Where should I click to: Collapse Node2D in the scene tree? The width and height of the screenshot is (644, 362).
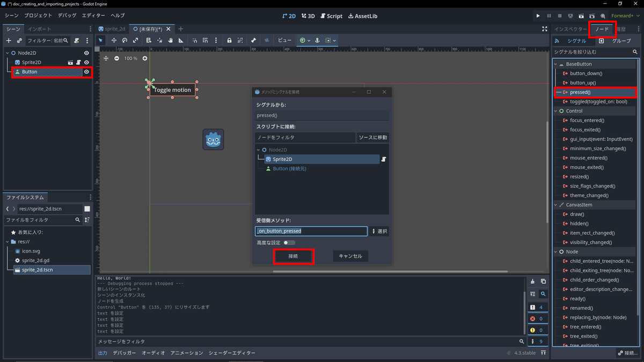[8, 53]
